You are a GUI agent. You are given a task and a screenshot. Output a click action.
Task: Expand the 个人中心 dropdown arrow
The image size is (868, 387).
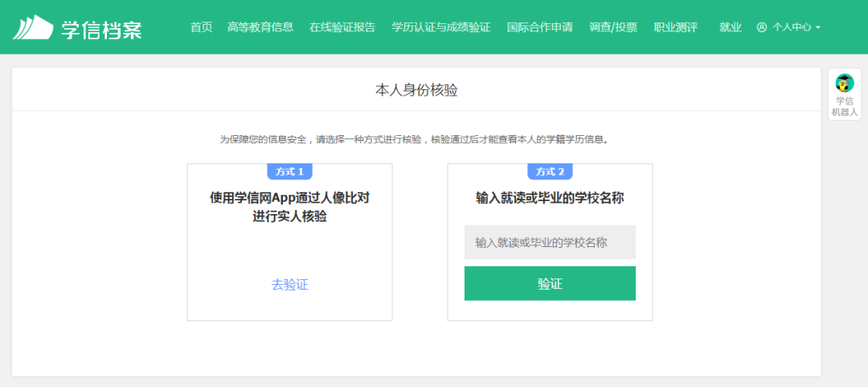click(818, 27)
